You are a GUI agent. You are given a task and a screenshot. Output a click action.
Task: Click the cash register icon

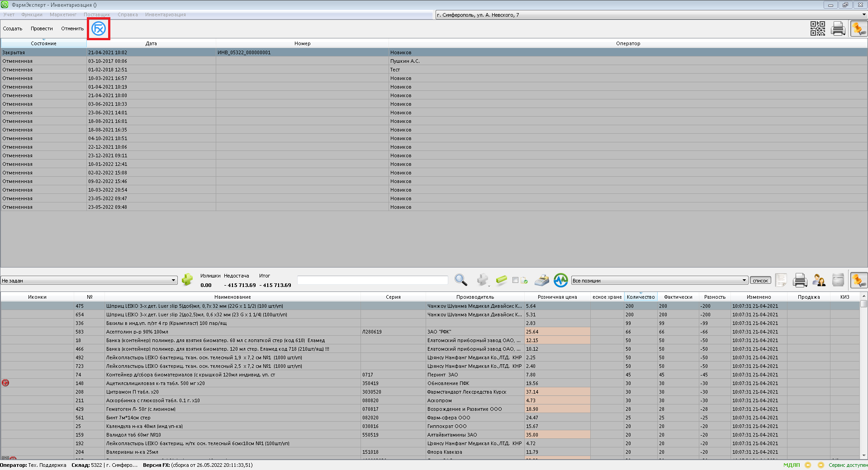pyautogui.click(x=541, y=280)
